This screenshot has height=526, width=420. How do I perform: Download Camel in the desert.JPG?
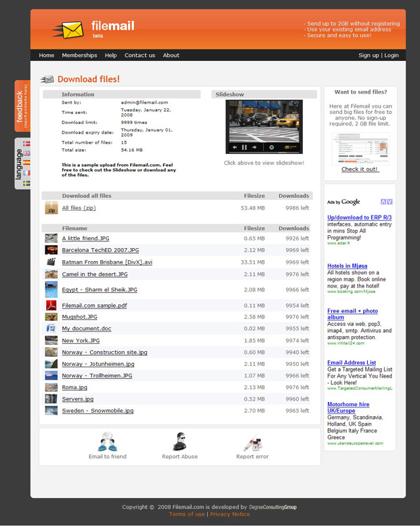point(95,274)
